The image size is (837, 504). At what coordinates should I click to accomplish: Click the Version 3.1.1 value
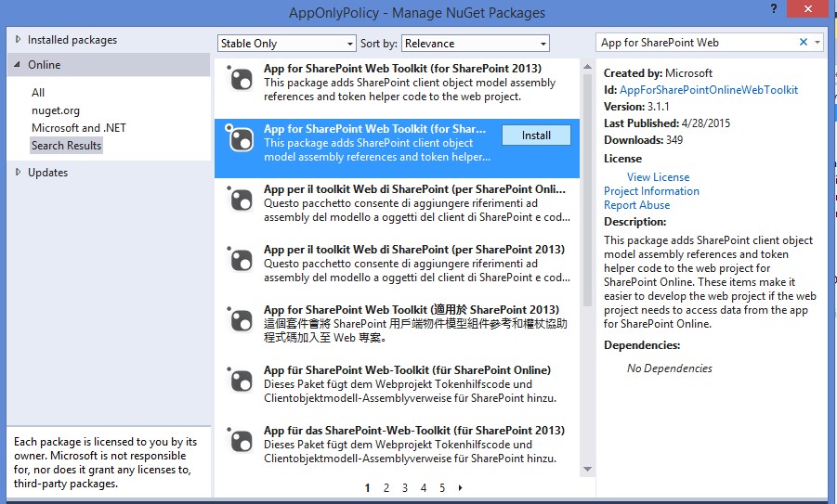click(659, 106)
